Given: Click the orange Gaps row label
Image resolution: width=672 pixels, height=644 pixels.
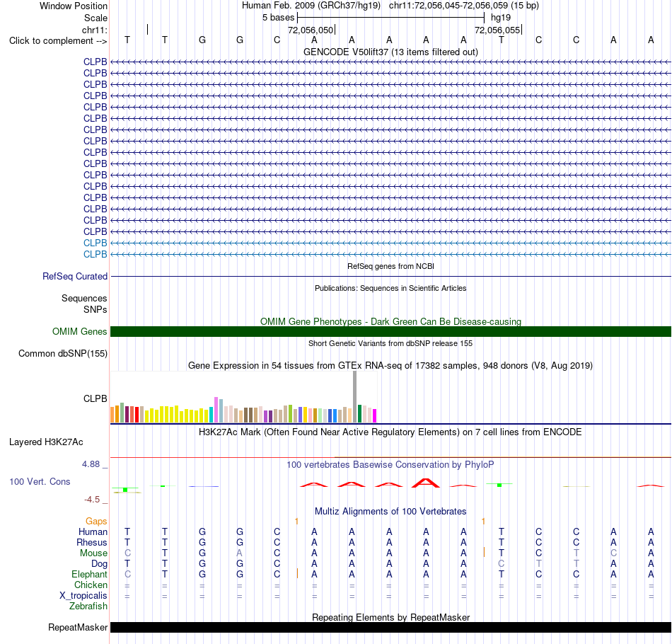Looking at the screenshot, I should [96, 521].
